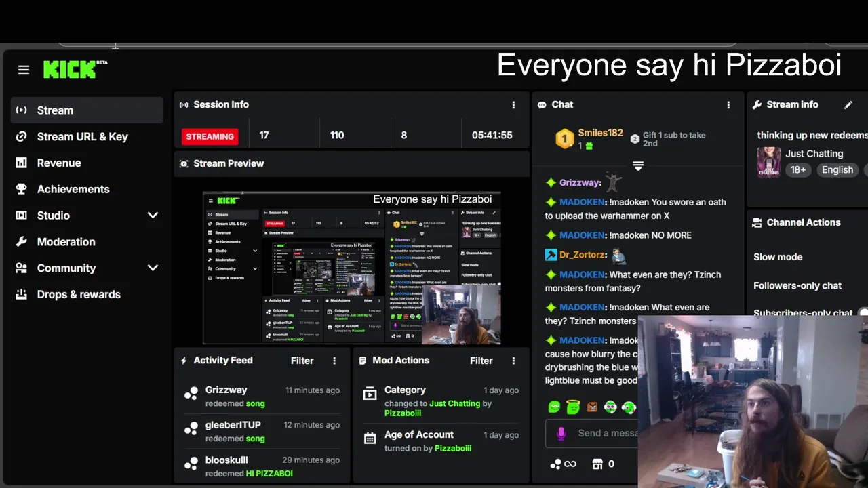The image size is (868, 488).
Task: Click the Slow mode label
Action: coord(778,257)
